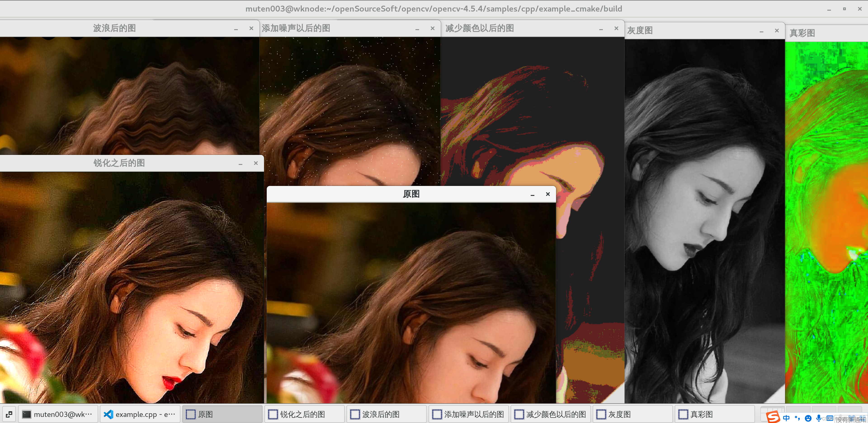The image size is (868, 423).
Task: Select the 锐化之后的图 taskbar entry
Action: pyautogui.click(x=304, y=414)
